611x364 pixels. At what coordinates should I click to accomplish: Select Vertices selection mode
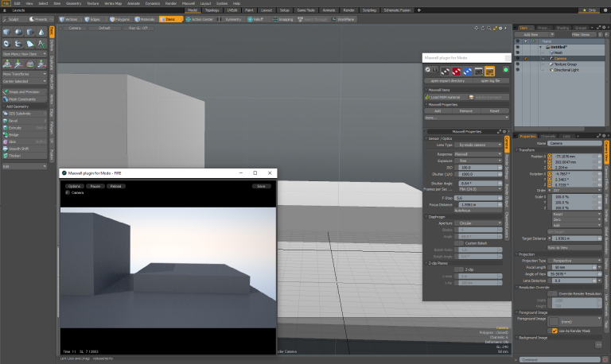[x=69, y=19]
